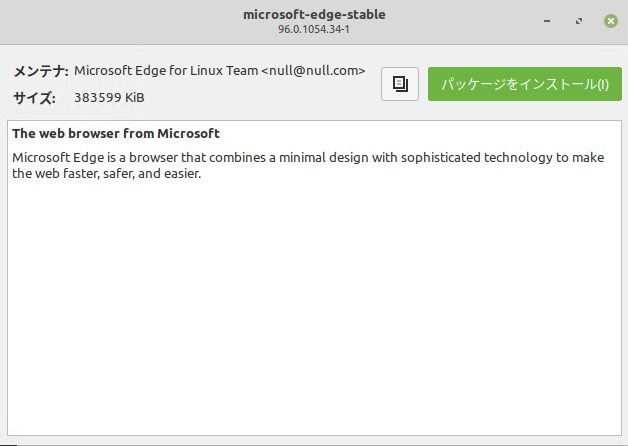The image size is (628, 446).
Task: Maximize the package installer window
Action: click(579, 21)
